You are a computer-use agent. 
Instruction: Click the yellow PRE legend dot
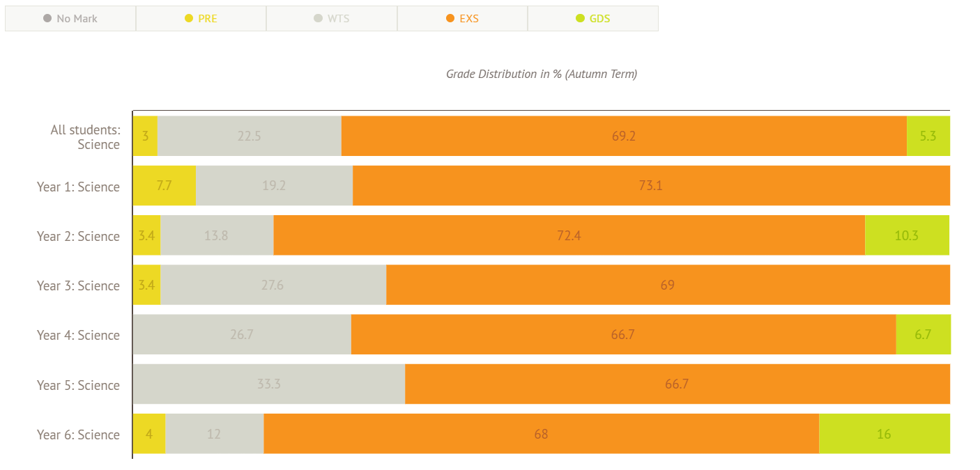[189, 19]
